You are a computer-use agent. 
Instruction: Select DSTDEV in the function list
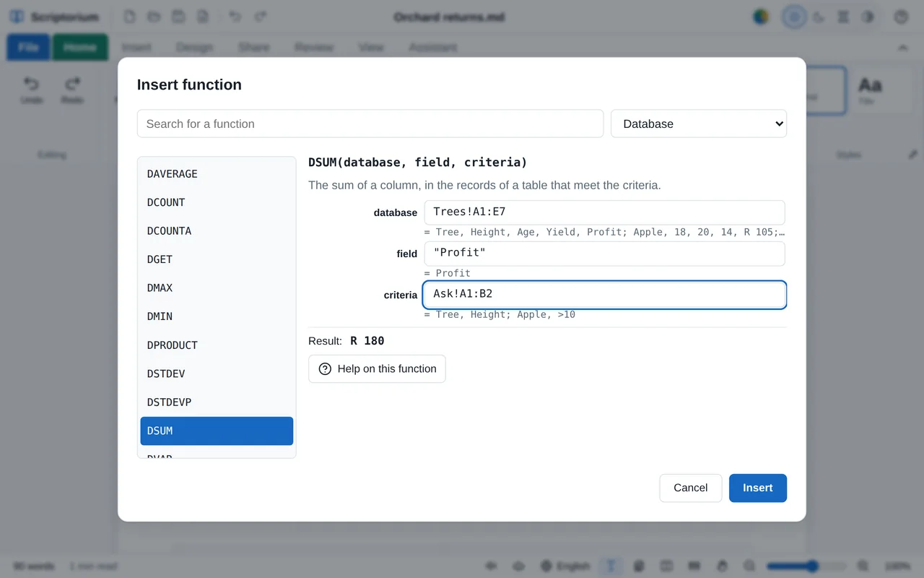[217, 374]
